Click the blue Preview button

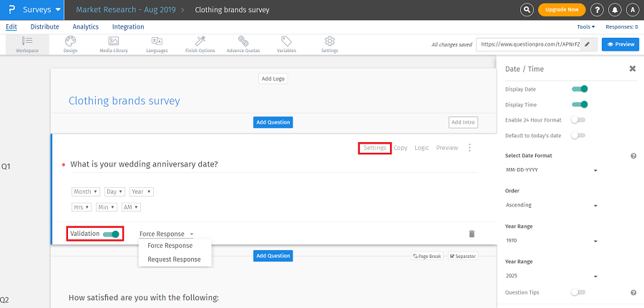pos(620,44)
